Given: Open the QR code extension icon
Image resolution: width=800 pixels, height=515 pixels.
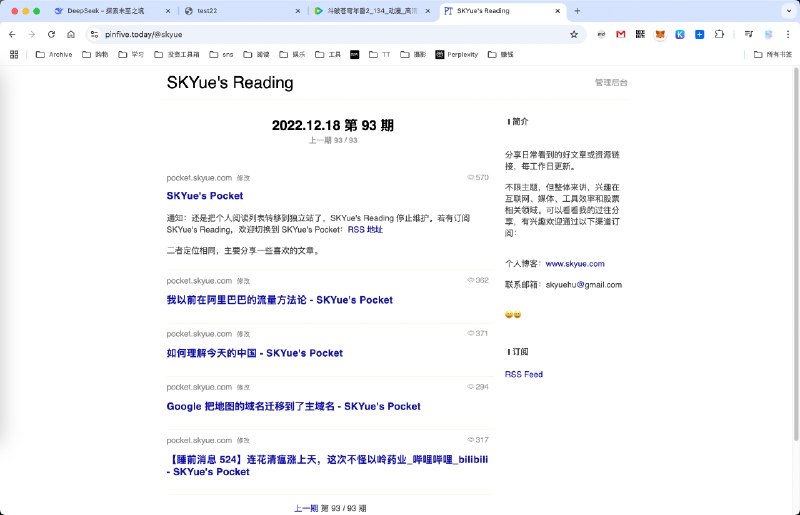Looking at the screenshot, I should (640, 34).
